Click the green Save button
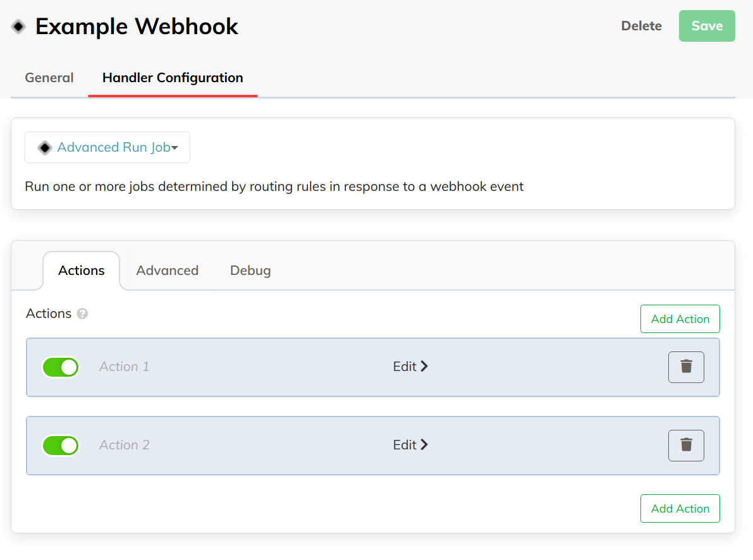Viewport: 753px width, 560px height. (x=707, y=26)
